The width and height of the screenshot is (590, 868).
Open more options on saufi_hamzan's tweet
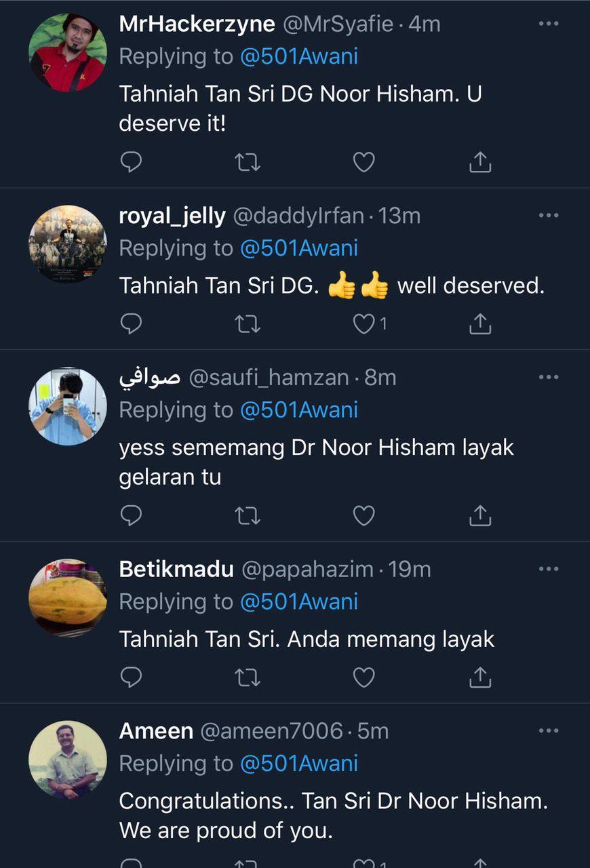tap(548, 377)
